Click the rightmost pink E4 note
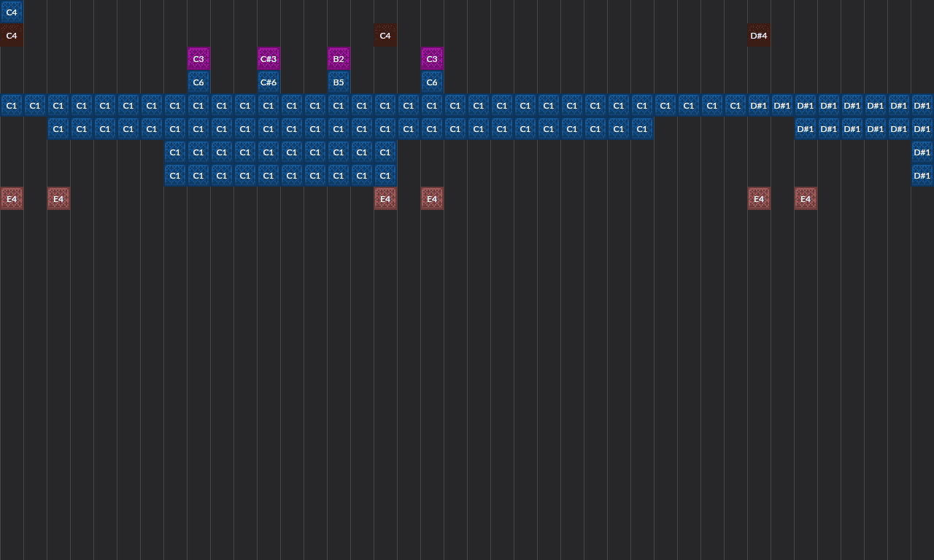The height and width of the screenshot is (560, 934). coord(806,199)
